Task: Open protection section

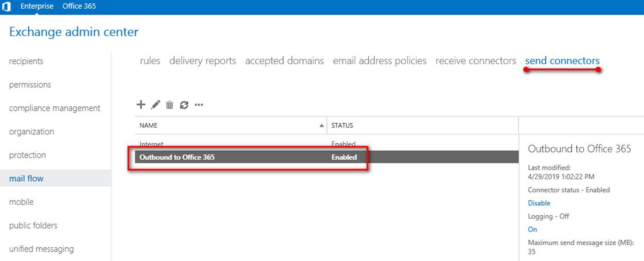Action: [x=27, y=155]
